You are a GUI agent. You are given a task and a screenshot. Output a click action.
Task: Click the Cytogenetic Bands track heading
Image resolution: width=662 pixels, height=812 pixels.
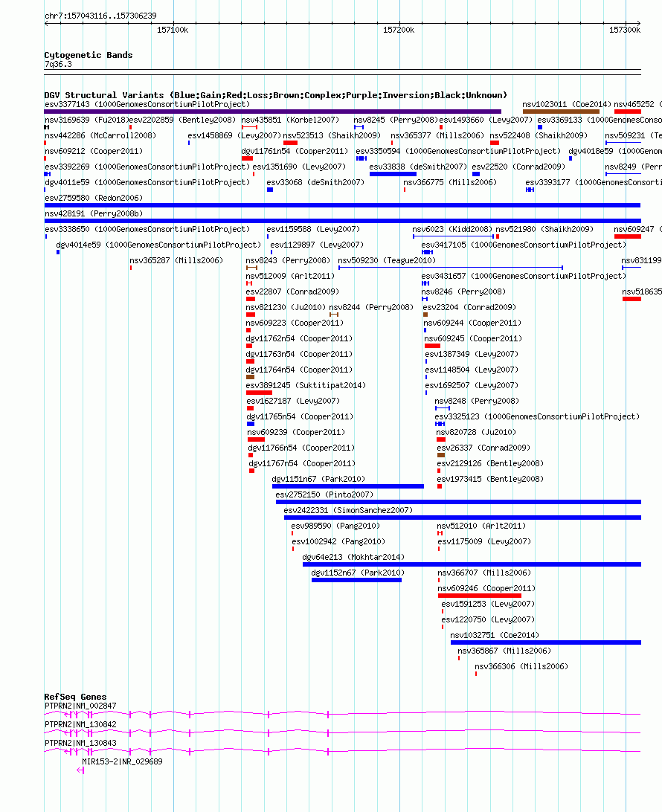pos(88,55)
